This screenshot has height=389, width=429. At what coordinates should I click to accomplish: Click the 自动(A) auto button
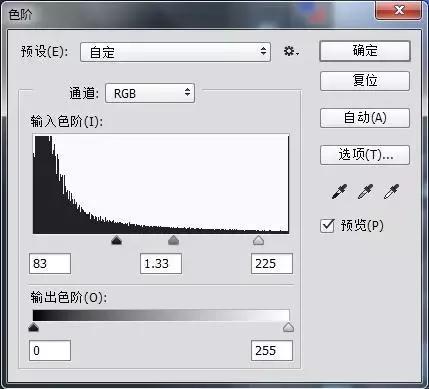point(365,118)
